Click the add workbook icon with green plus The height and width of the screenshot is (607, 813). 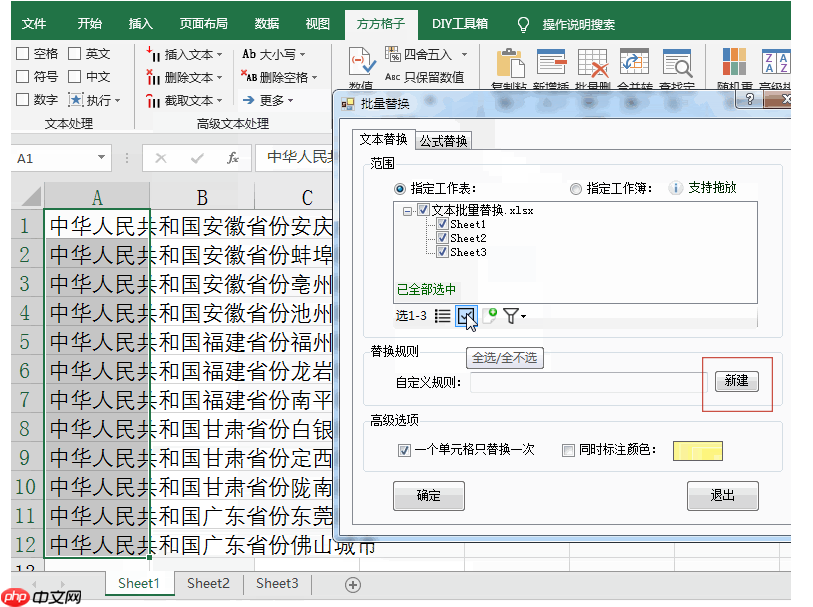coord(489,315)
